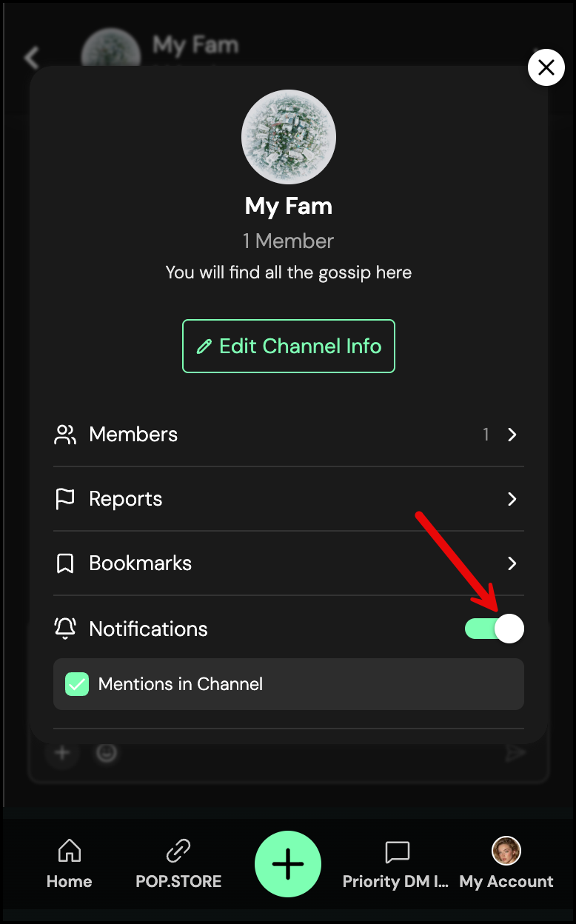Open Priority DM inbox chat icon
Image resolution: width=576 pixels, height=924 pixels.
tap(398, 851)
